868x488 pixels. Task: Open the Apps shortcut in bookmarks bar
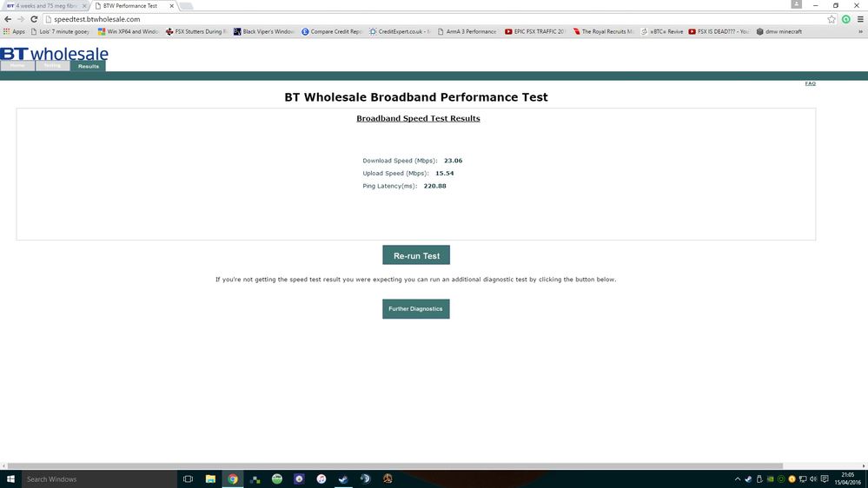15,31
